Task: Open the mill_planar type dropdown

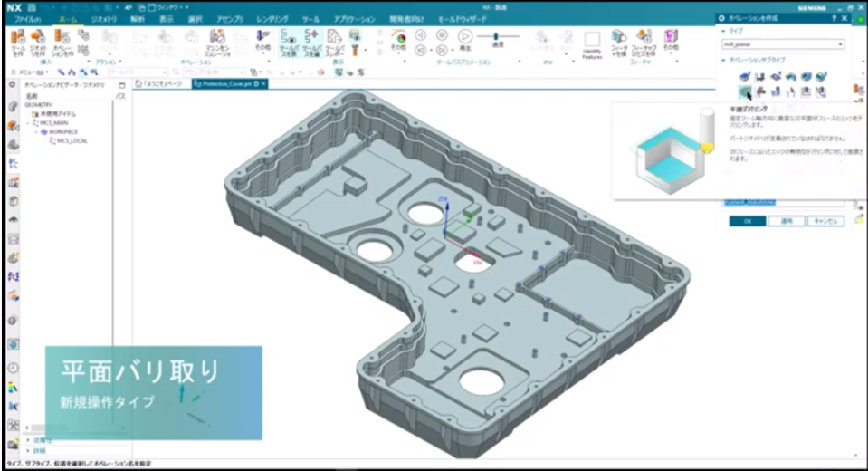Action: click(783, 43)
